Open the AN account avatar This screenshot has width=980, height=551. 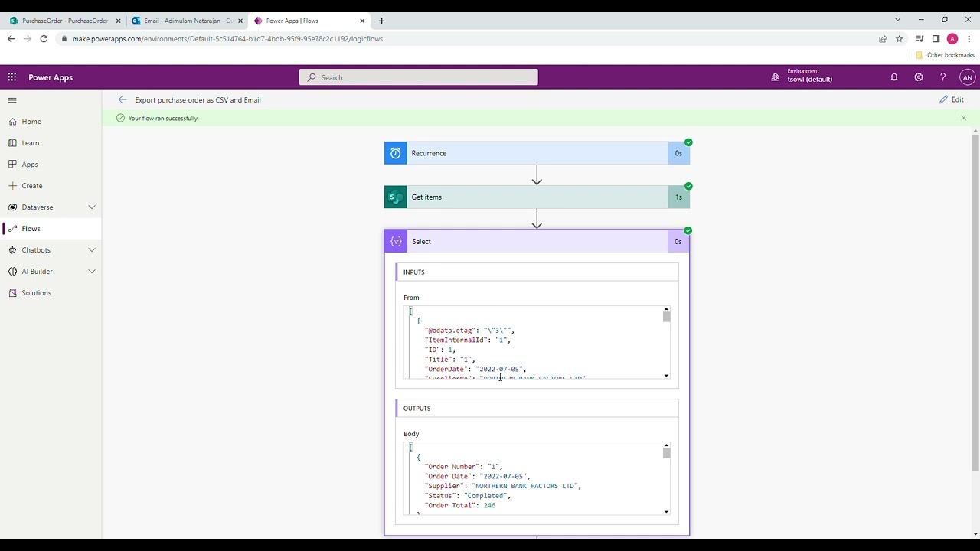tap(967, 77)
